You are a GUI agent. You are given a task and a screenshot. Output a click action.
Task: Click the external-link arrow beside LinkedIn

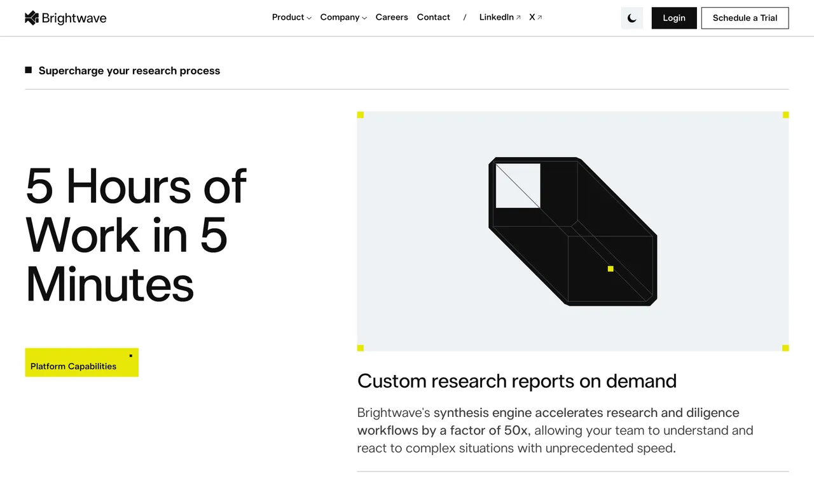tap(520, 17)
